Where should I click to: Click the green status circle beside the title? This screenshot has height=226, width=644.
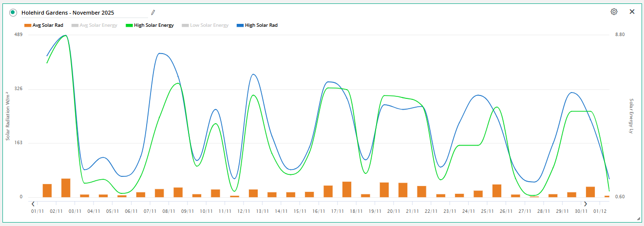pyautogui.click(x=13, y=13)
